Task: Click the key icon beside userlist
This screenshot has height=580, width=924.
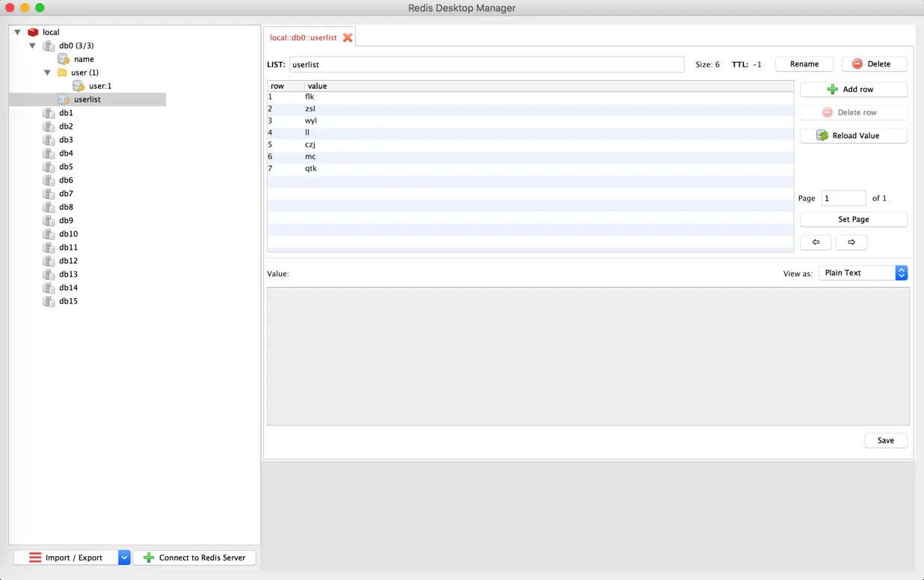Action: point(64,99)
